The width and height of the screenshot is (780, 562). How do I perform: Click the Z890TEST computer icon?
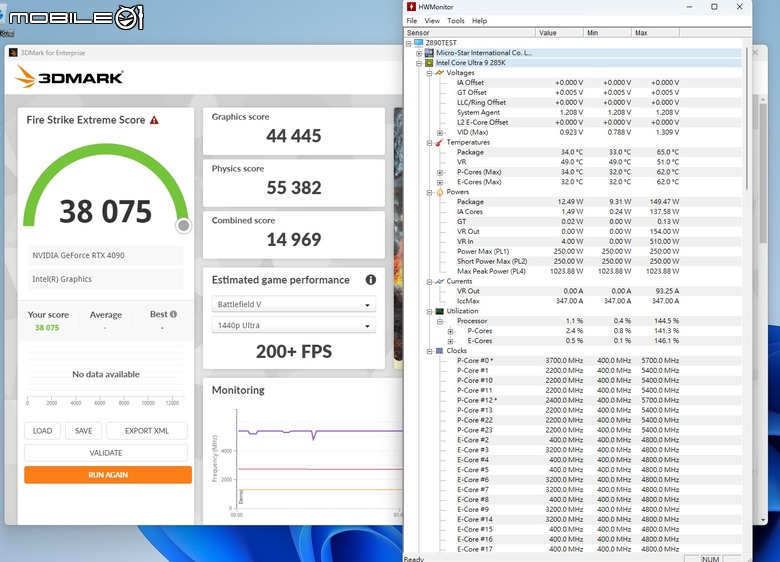pos(418,43)
